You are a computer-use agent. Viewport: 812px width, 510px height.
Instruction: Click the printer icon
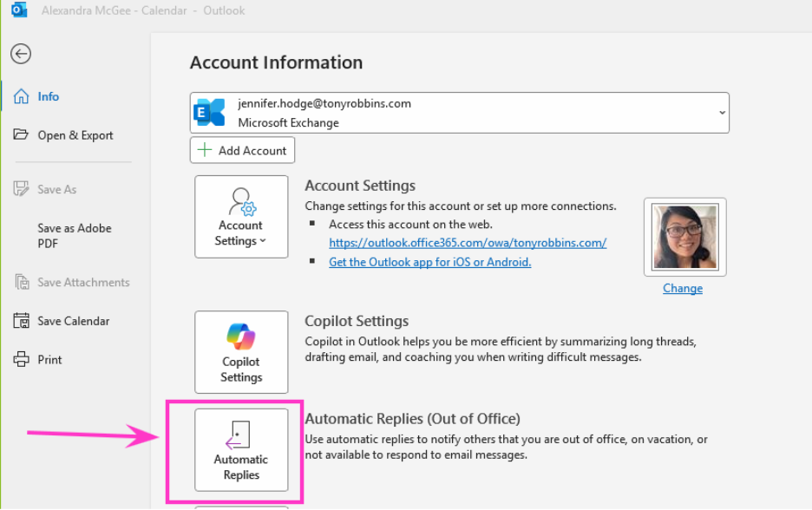point(21,359)
